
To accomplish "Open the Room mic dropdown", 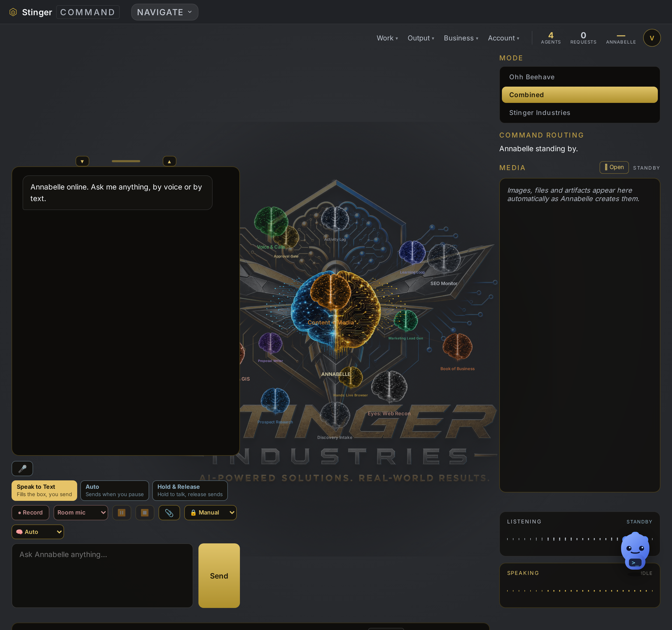I will (x=81, y=512).
